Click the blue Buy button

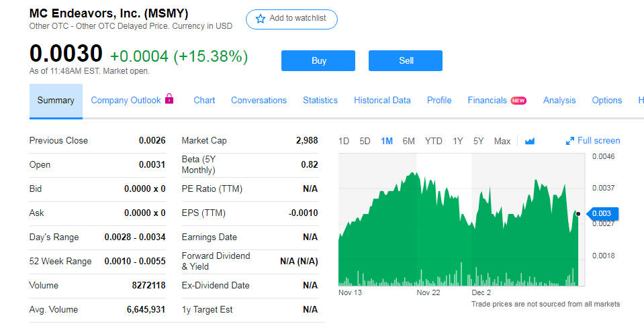[318, 60]
